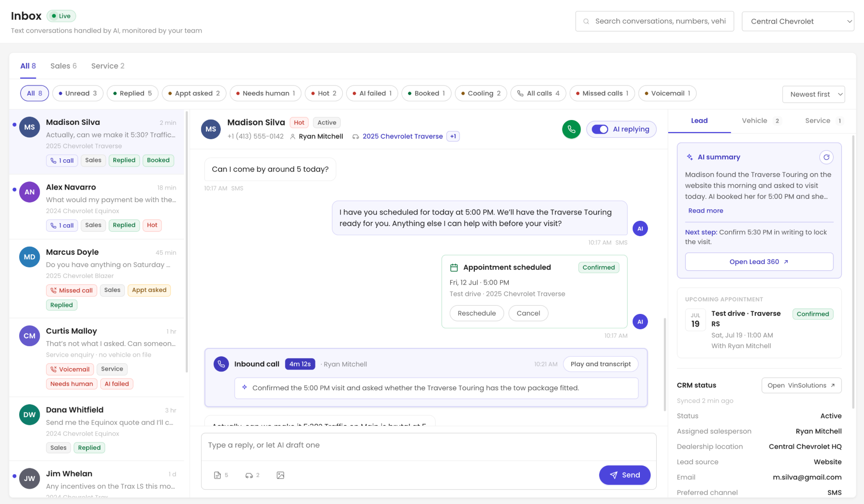The height and width of the screenshot is (504, 864).
Task: Switch to the Service 2 inbox tab
Action: [x=108, y=66]
